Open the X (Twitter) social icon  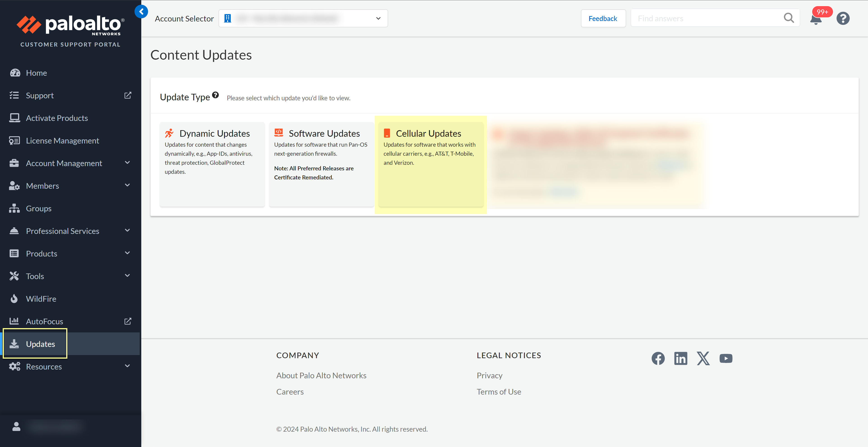pos(703,358)
